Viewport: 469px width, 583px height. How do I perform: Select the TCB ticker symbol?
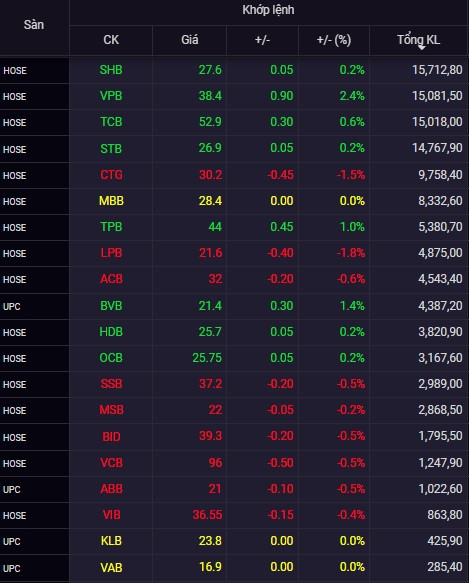coord(111,122)
